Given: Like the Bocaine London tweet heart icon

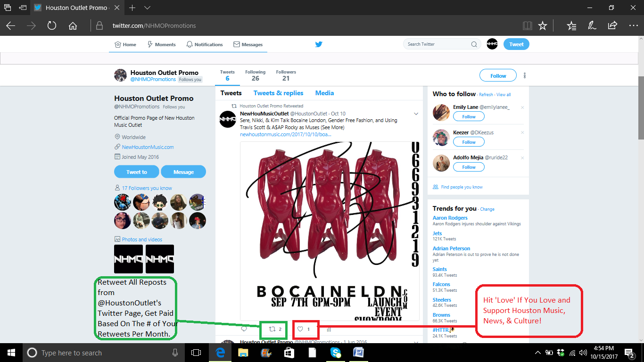Looking at the screenshot, I should 300,329.
